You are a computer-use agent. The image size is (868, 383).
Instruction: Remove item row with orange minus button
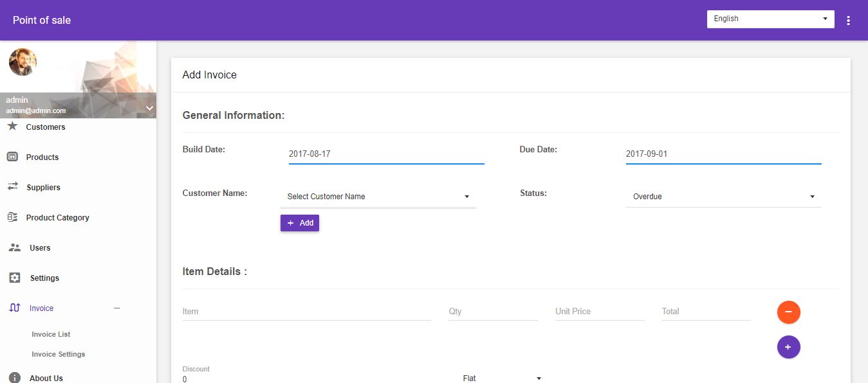click(x=788, y=312)
